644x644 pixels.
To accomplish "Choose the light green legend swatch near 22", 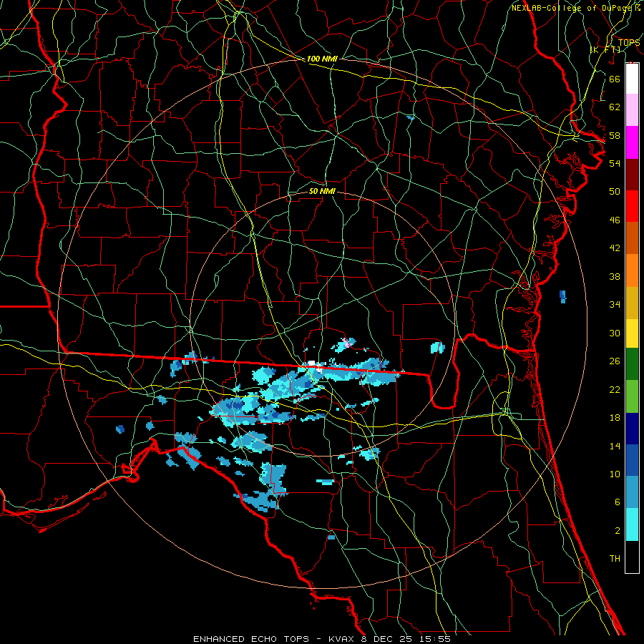I will tap(632, 396).
